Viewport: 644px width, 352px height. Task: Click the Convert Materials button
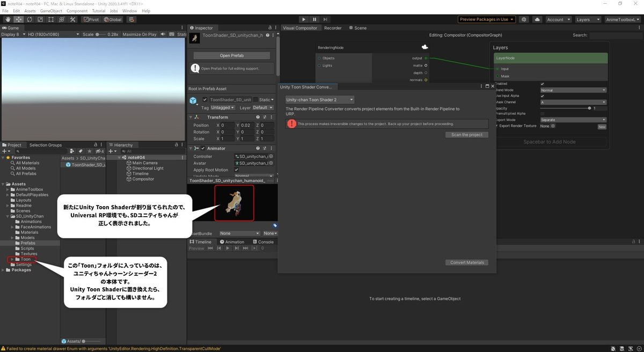pyautogui.click(x=467, y=262)
